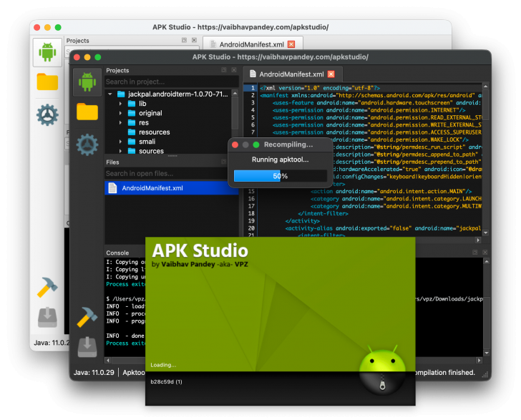Focus the Search in project field
521x420 pixels.
click(172, 82)
